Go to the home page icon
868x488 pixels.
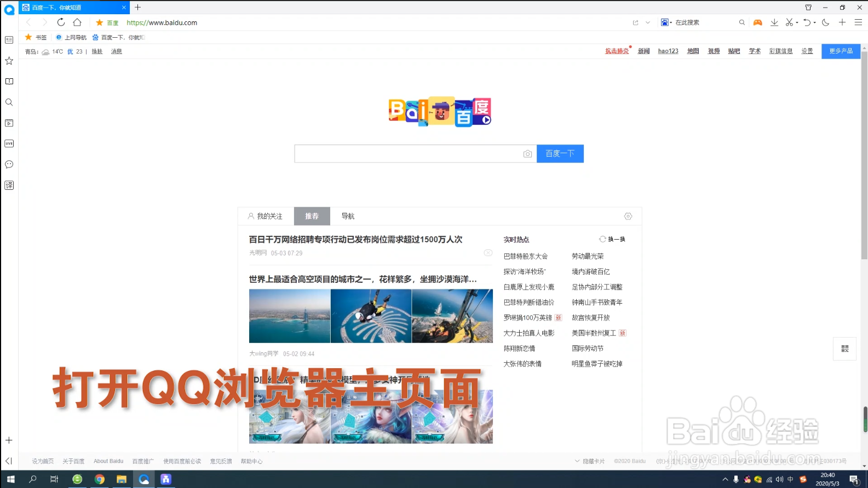click(77, 22)
